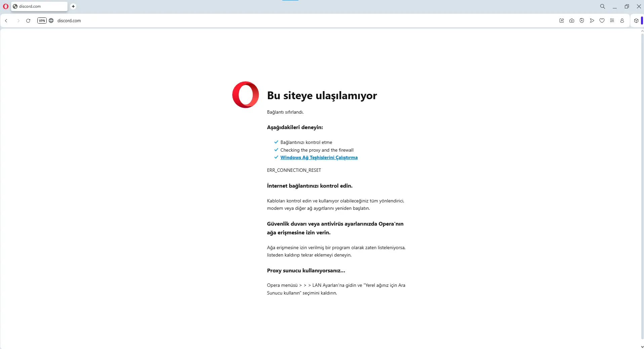Open ad blocker shield icon
The image size is (644, 349).
[x=582, y=21]
